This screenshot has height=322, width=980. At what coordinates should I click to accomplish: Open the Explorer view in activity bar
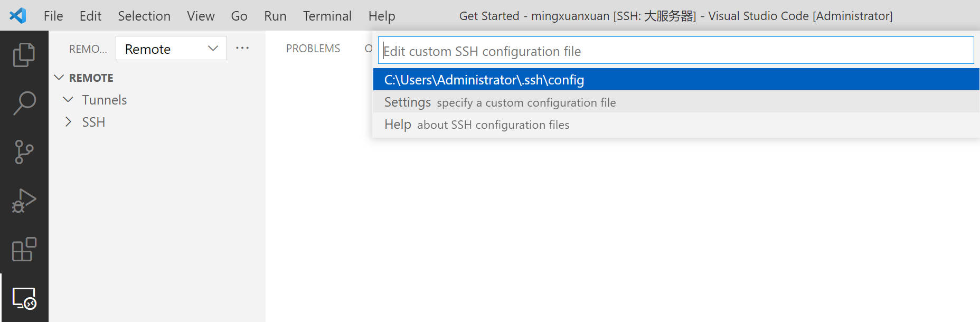24,55
